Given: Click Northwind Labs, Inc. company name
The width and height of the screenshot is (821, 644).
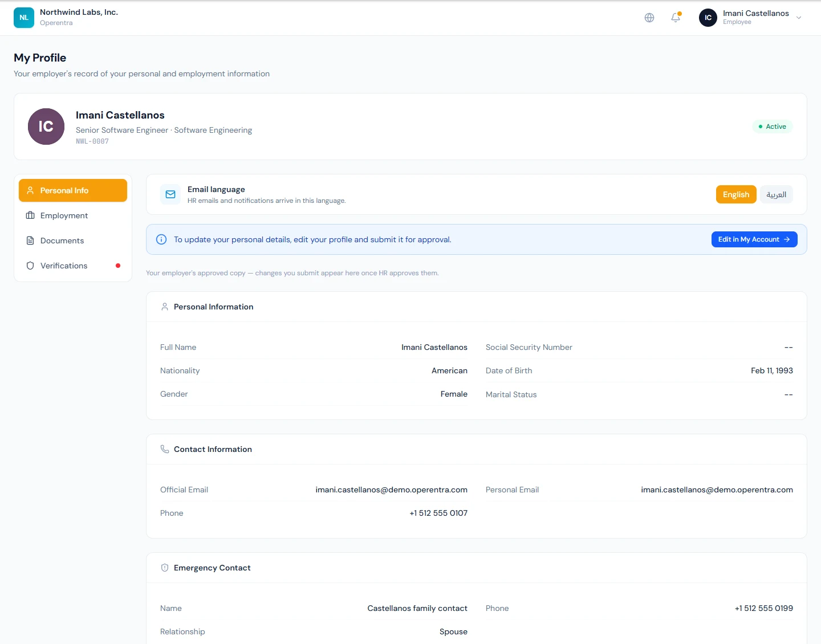Looking at the screenshot, I should (79, 12).
